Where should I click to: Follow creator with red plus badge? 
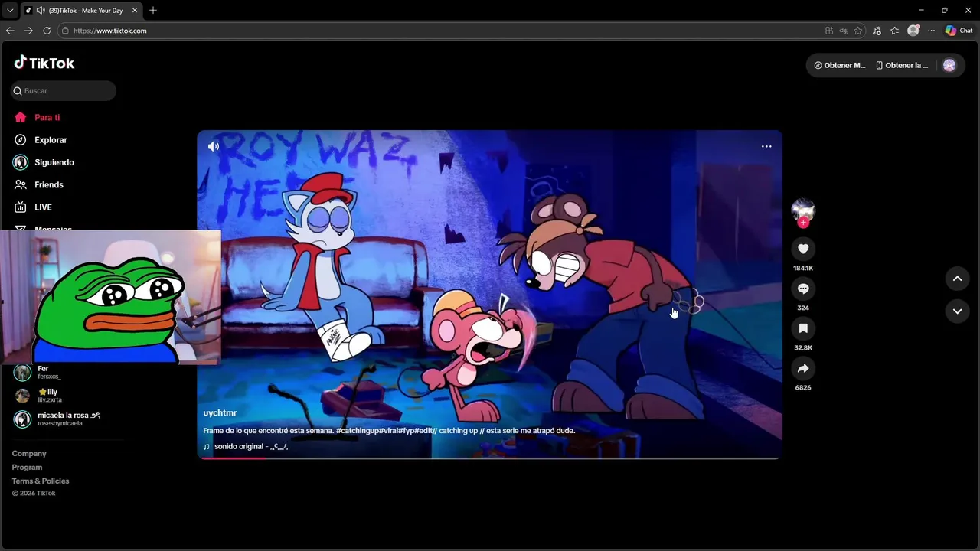[803, 223]
